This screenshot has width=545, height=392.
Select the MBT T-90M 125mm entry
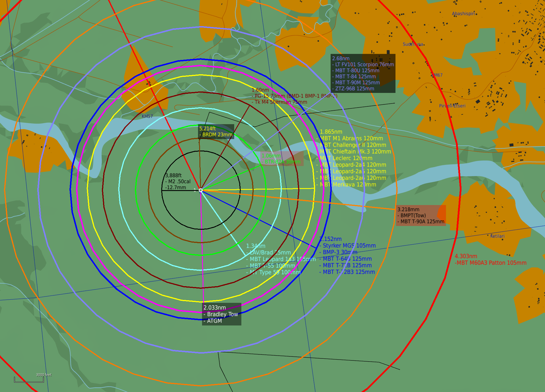[356, 83]
